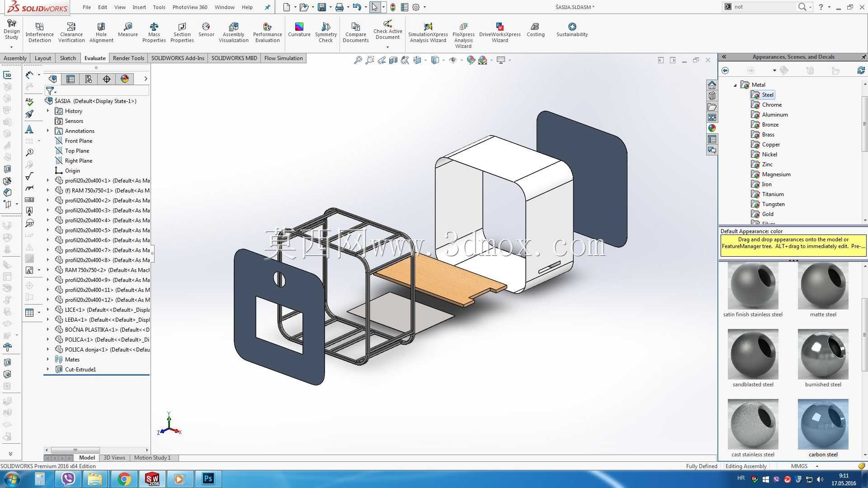Image resolution: width=868 pixels, height=488 pixels.
Task: Open the DimXpertManager tab icon
Action: 107,79
